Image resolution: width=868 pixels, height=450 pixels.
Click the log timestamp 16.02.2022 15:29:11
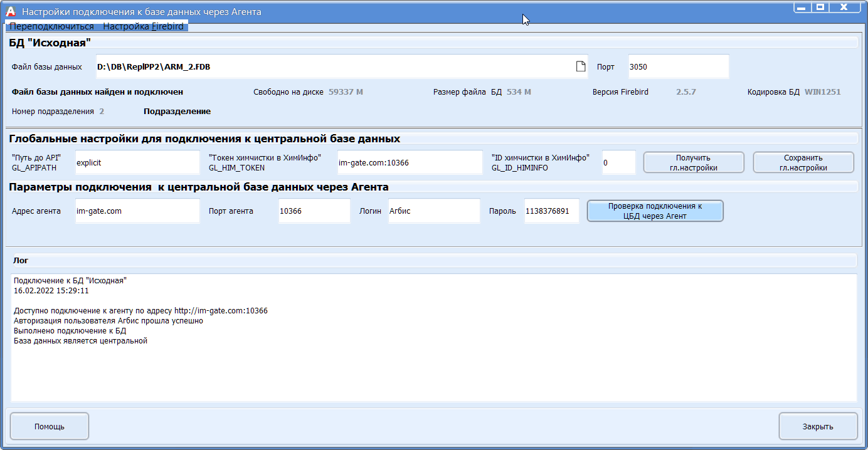(x=51, y=291)
